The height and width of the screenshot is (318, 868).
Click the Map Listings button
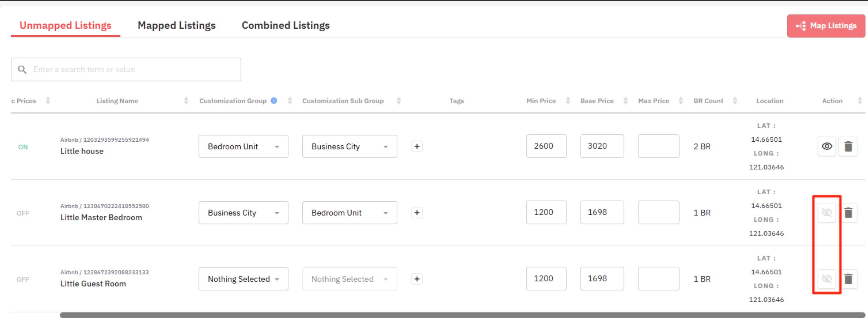pyautogui.click(x=826, y=26)
